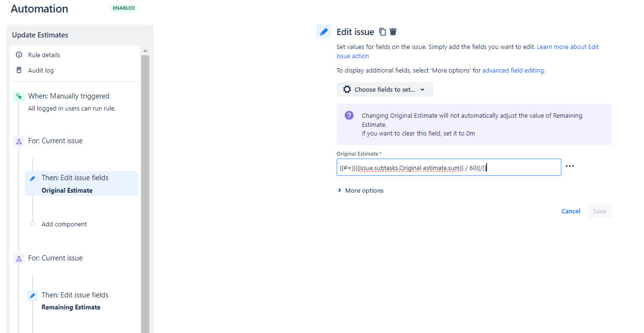Open the advanced field editing link
Image resolution: width=644 pixels, height=333 pixels.
[x=513, y=70]
